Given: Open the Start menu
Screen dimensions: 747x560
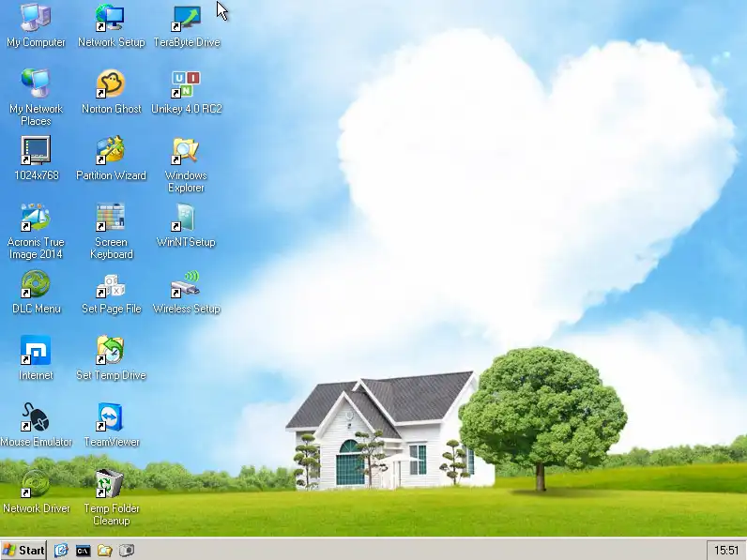Looking at the screenshot, I should click(x=23, y=550).
